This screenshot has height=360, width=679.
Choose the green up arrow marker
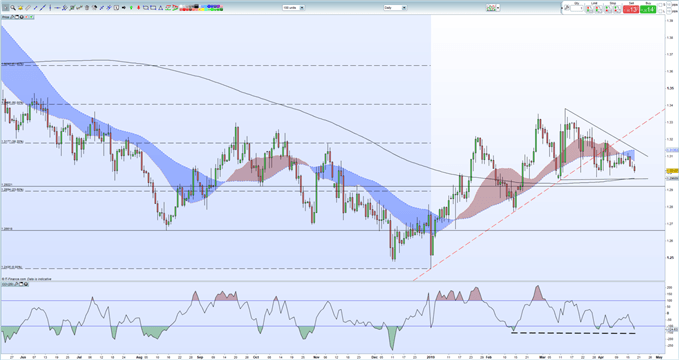click(x=131, y=7)
